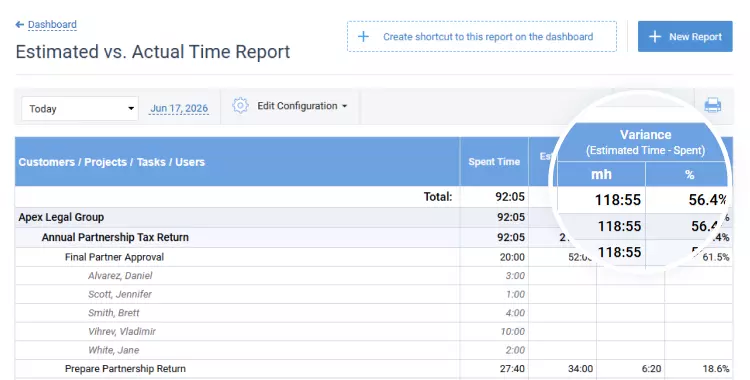Image resolution: width=750 pixels, height=380 pixels.
Task: Click the 6:20 variance value
Action: [651, 369]
